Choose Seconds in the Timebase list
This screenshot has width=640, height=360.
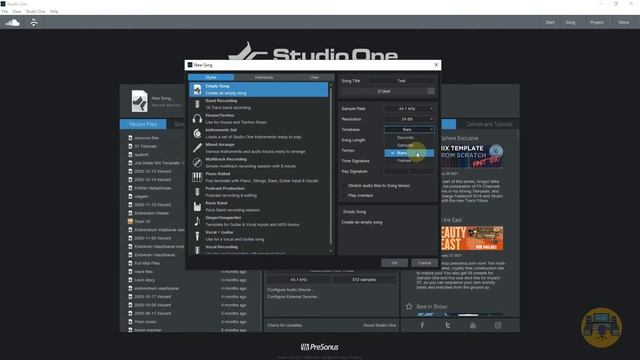409,138
